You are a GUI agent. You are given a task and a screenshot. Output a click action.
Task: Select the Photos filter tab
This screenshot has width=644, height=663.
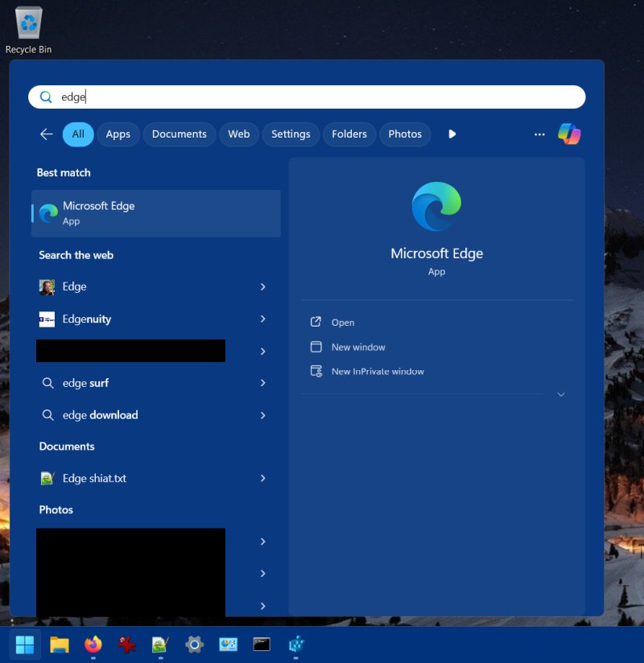[x=404, y=134]
